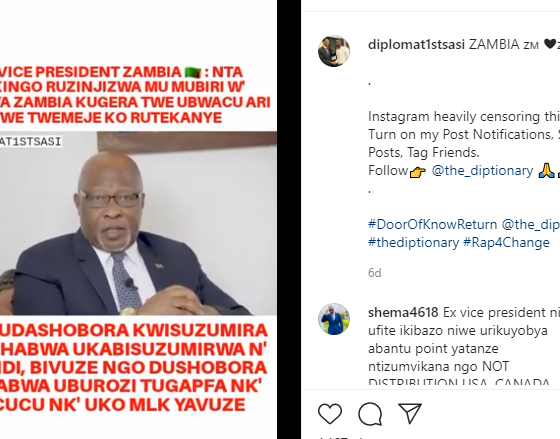
Task: Open the 6d post timestamp
Action: click(375, 273)
